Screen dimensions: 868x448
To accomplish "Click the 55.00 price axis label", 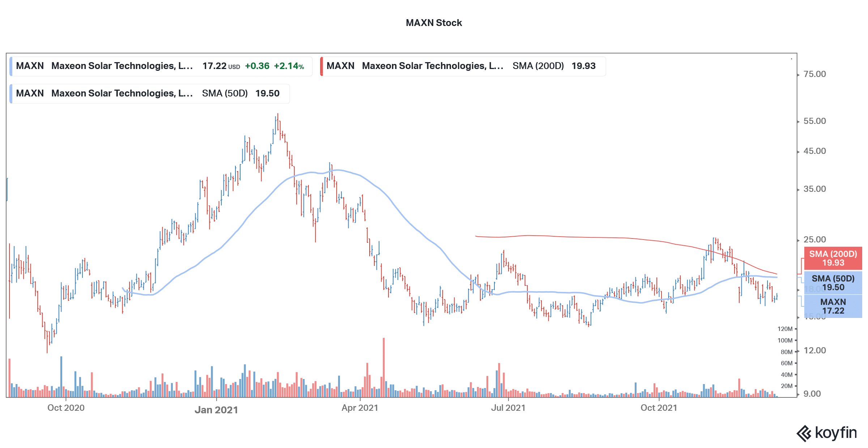I will (x=815, y=121).
